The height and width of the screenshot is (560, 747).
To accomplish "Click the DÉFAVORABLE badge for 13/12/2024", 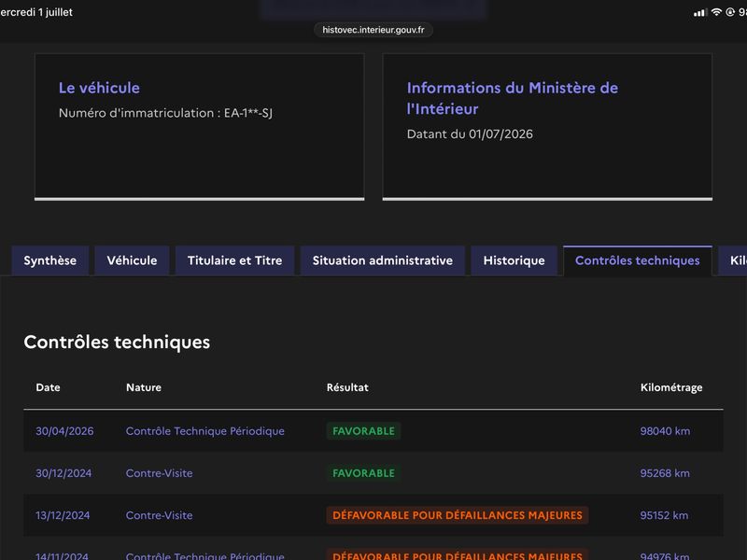I will (458, 515).
